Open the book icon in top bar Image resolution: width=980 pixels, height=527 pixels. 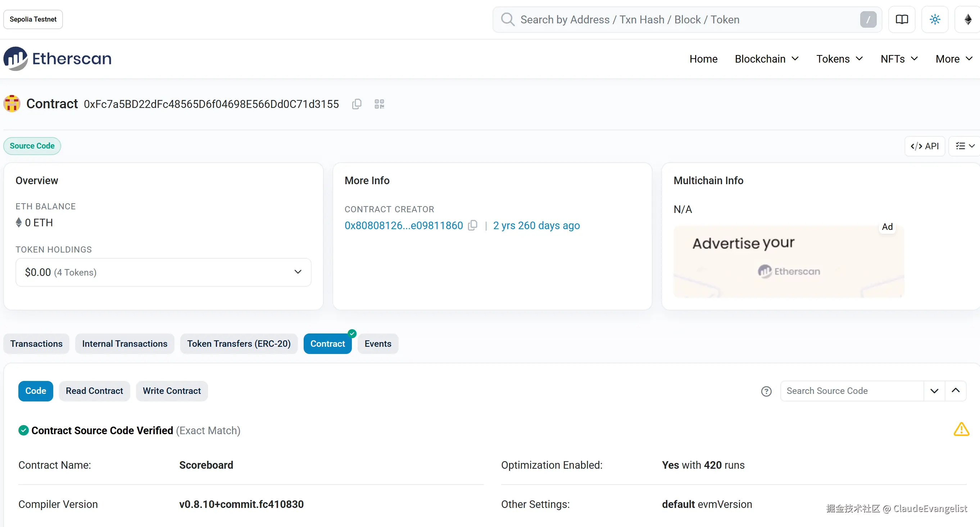pos(902,19)
